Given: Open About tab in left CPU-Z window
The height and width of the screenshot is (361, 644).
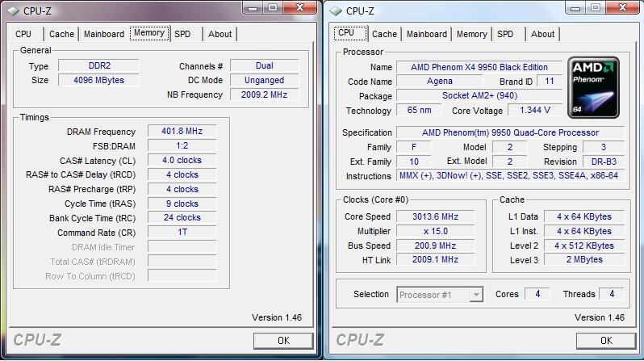Looking at the screenshot, I should 220,34.
